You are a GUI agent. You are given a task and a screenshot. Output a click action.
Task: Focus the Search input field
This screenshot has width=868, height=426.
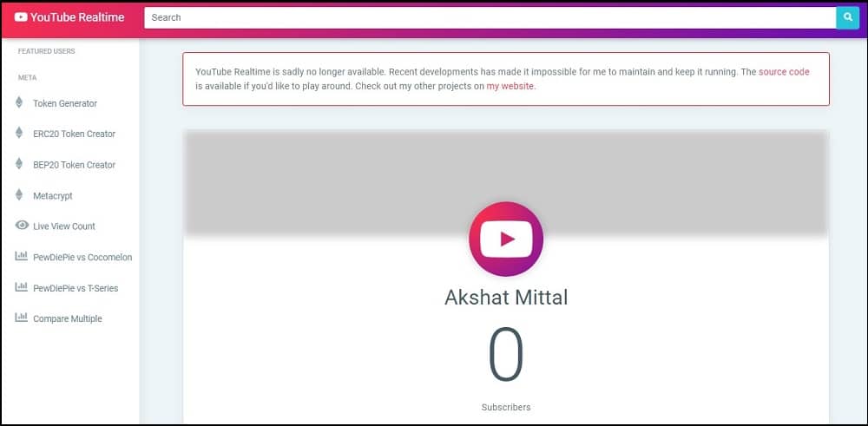click(x=490, y=17)
